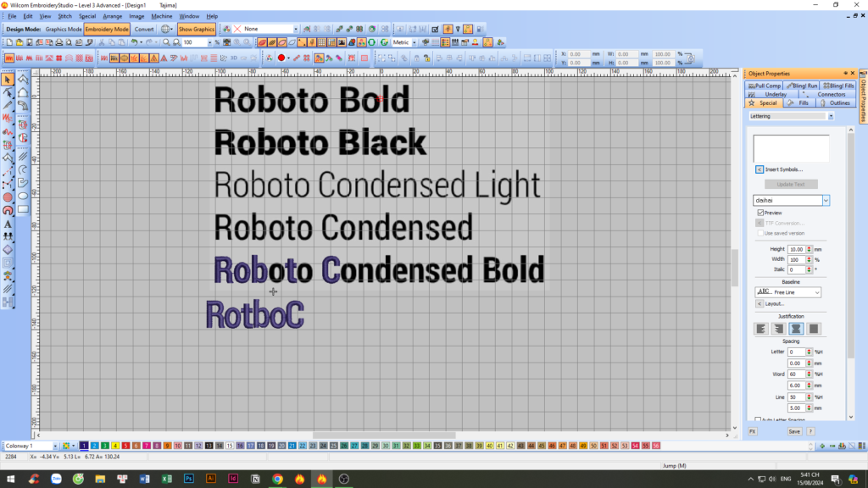This screenshot has height=488, width=868.
Task: Toggle the Use saved version checkbox
Action: click(x=760, y=233)
